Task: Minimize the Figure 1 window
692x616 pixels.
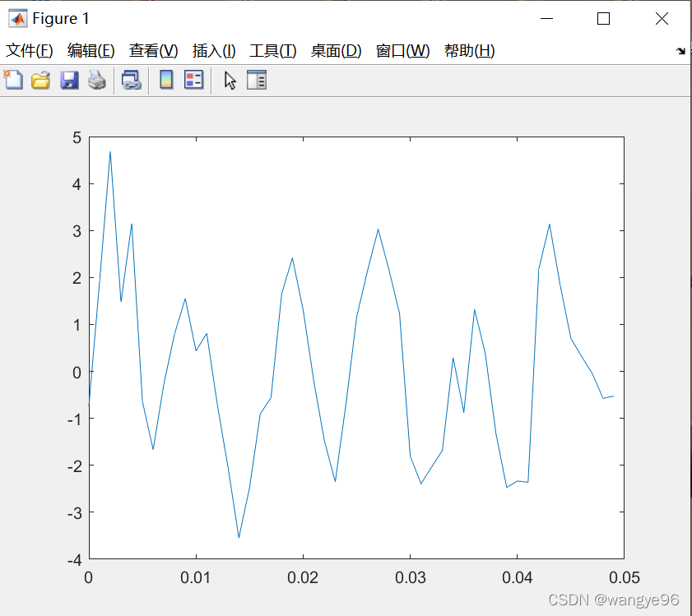Action: coord(547,19)
